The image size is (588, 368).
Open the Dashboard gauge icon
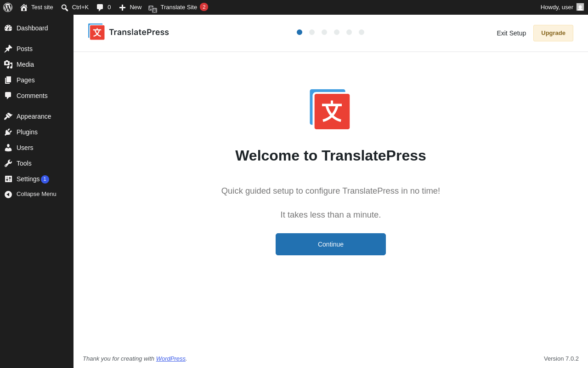click(x=8, y=28)
